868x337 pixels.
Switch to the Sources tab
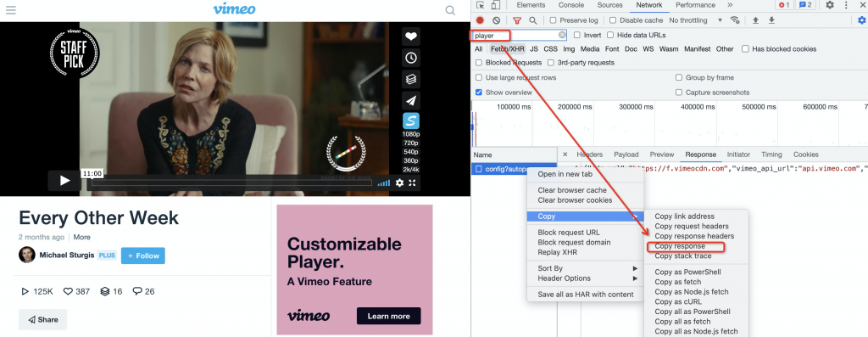(610, 5)
